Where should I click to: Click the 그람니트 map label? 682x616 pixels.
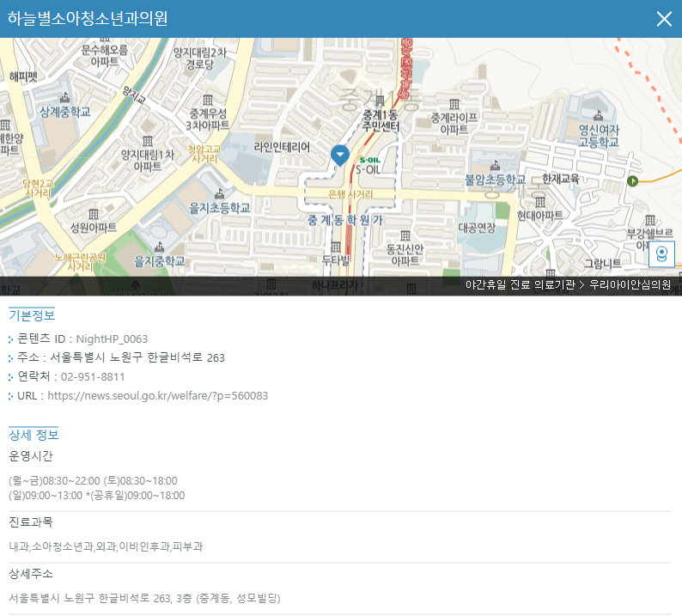[602, 263]
